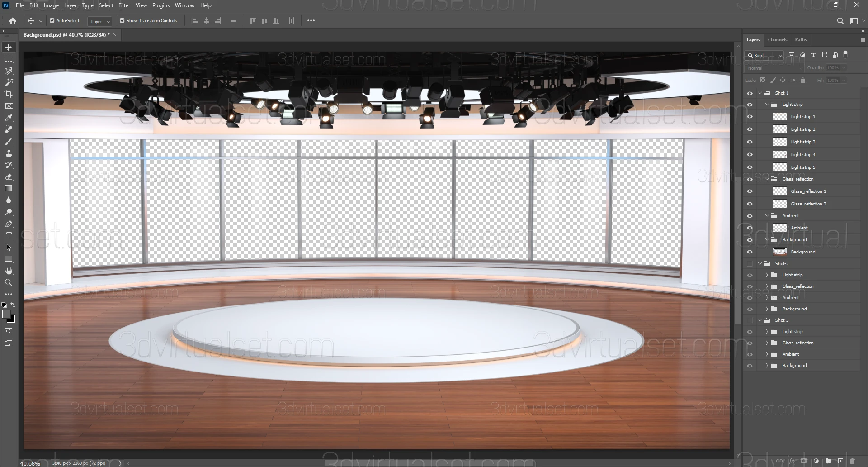This screenshot has width=868, height=467.
Task: Uncheck the Auto-Select checkbox
Action: click(52, 21)
